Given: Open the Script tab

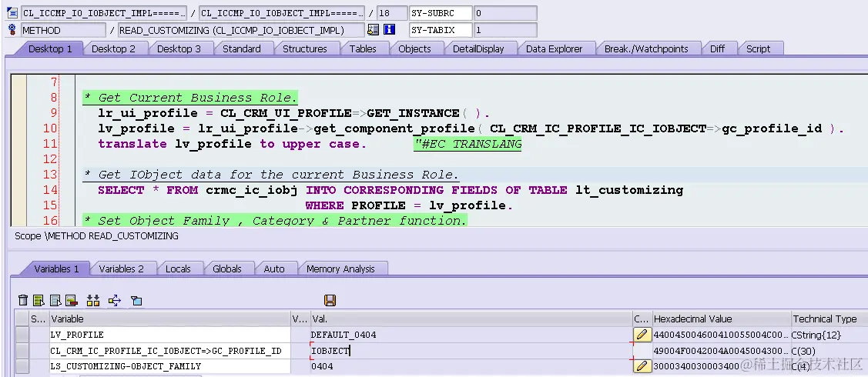Looking at the screenshot, I should click(x=758, y=48).
